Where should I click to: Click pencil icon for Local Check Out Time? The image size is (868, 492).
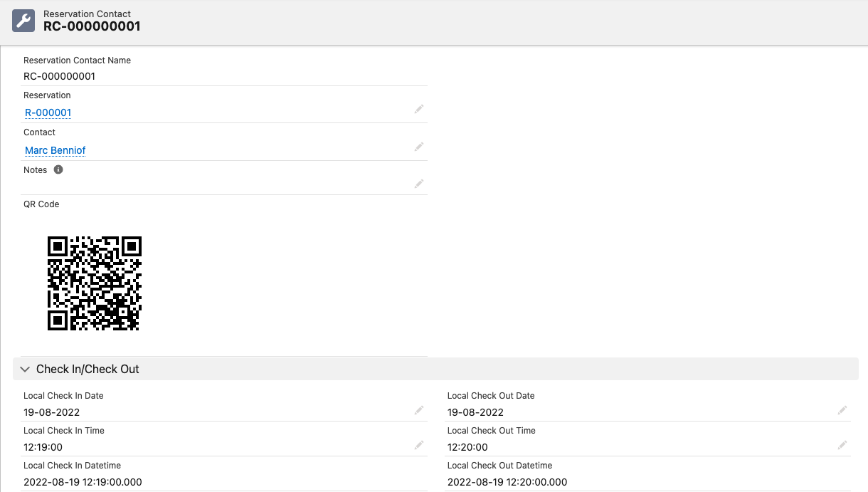842,445
